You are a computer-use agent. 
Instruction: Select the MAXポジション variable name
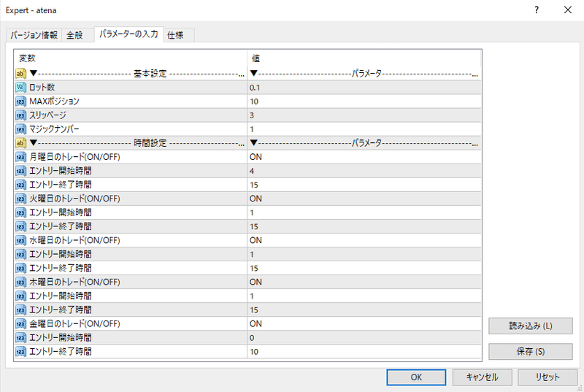pyautogui.click(x=54, y=101)
